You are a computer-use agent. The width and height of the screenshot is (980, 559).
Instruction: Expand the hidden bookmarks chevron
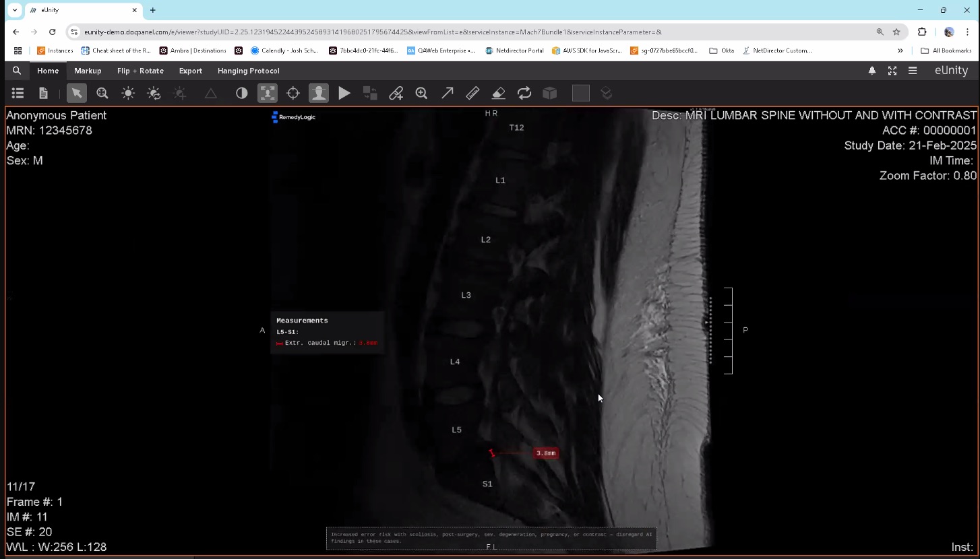click(900, 51)
